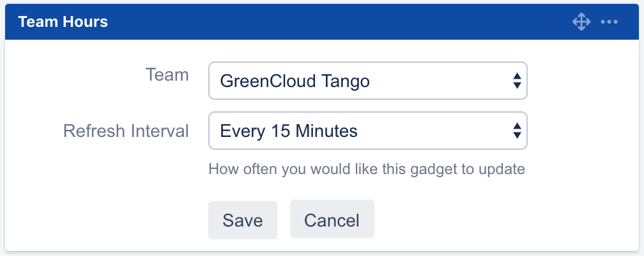Click the gadget update help text
Viewport: 644px width, 256px height.
tap(367, 170)
